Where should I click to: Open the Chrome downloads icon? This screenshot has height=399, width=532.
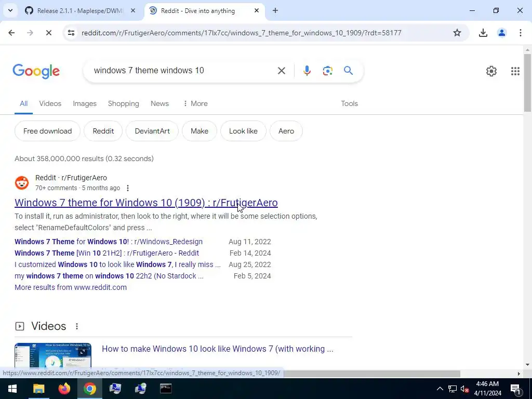click(x=483, y=33)
